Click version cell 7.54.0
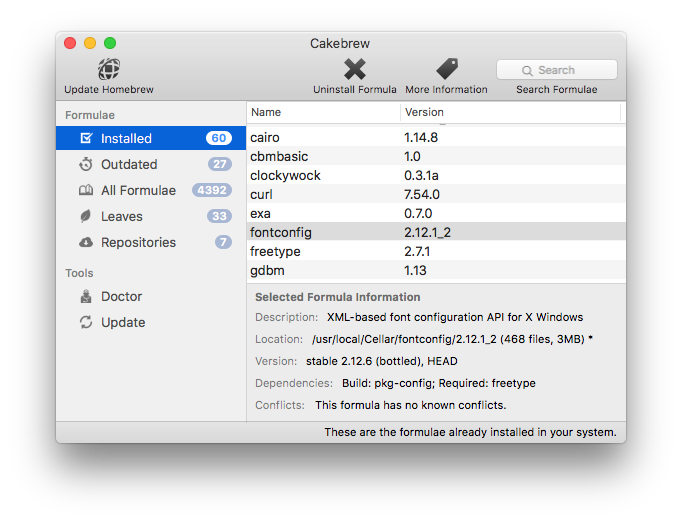682x523 pixels. [421, 194]
